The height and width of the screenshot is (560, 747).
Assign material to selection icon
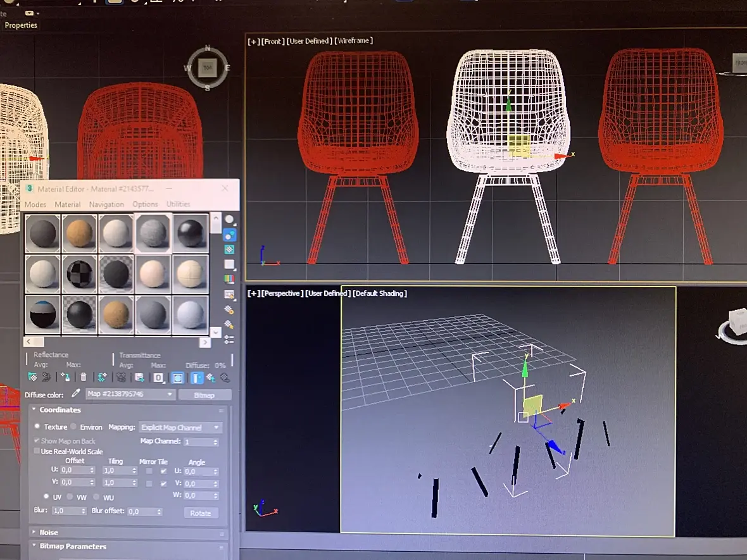tap(65, 377)
